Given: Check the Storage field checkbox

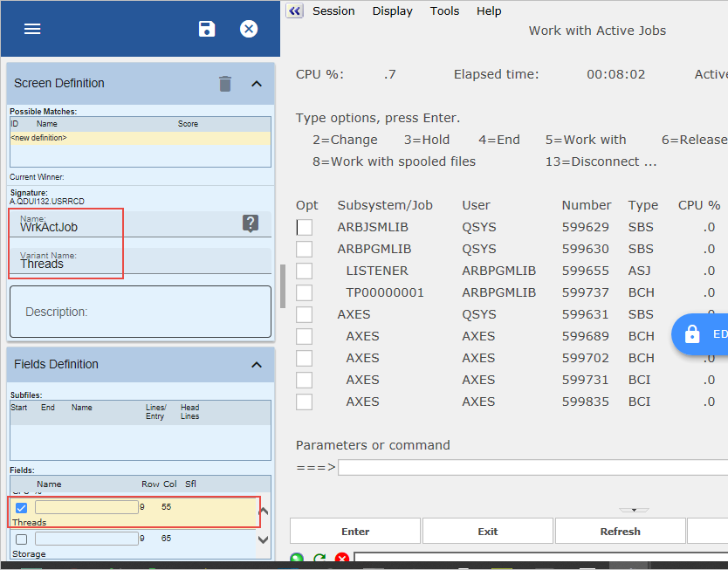Looking at the screenshot, I should click(22, 539).
